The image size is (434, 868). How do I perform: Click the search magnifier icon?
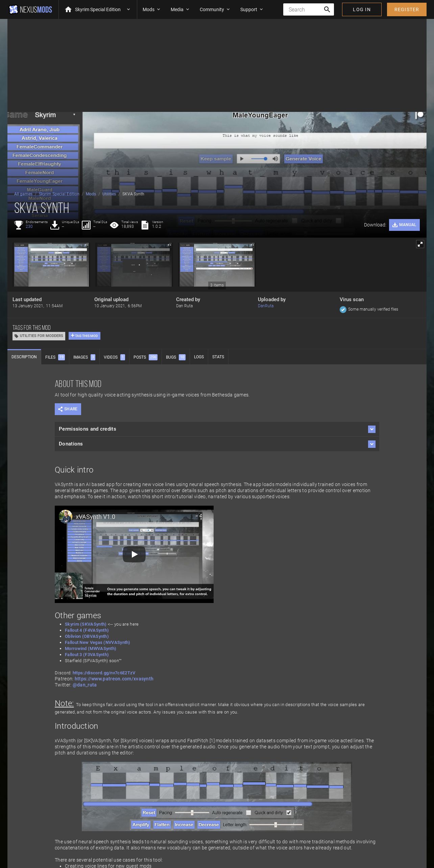point(327,9)
